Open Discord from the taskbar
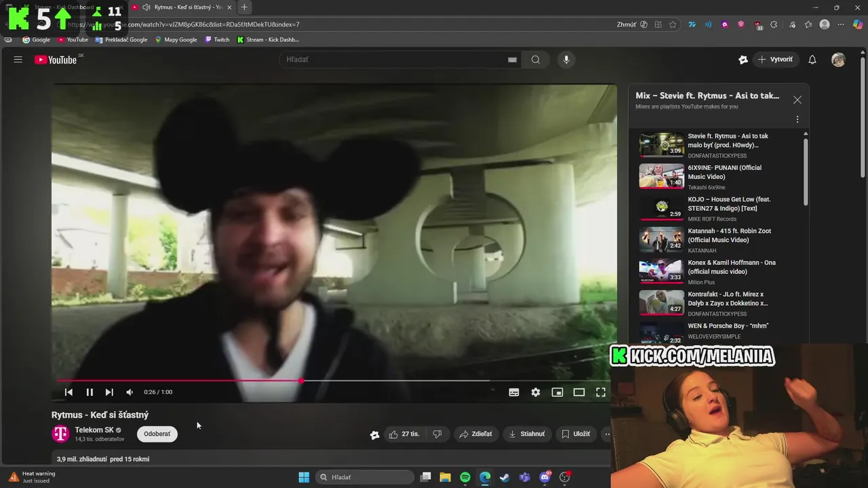This screenshot has width=868, height=488. tap(545, 477)
